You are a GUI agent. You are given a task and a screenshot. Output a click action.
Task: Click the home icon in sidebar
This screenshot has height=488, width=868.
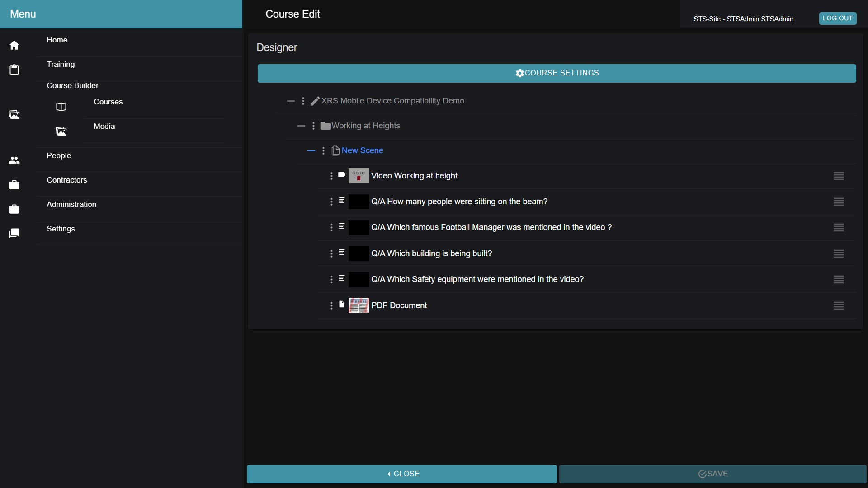click(14, 45)
